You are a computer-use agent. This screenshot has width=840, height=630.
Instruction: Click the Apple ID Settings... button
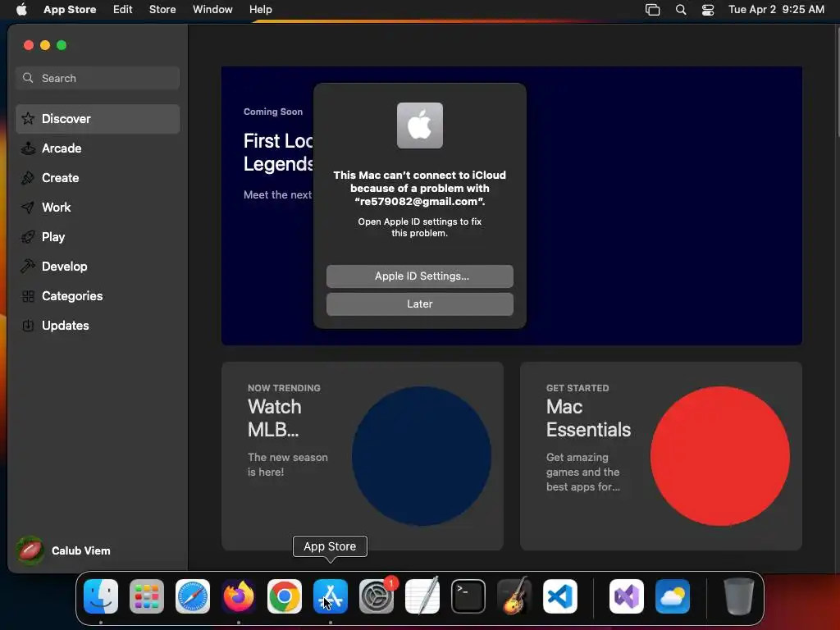[x=420, y=276]
